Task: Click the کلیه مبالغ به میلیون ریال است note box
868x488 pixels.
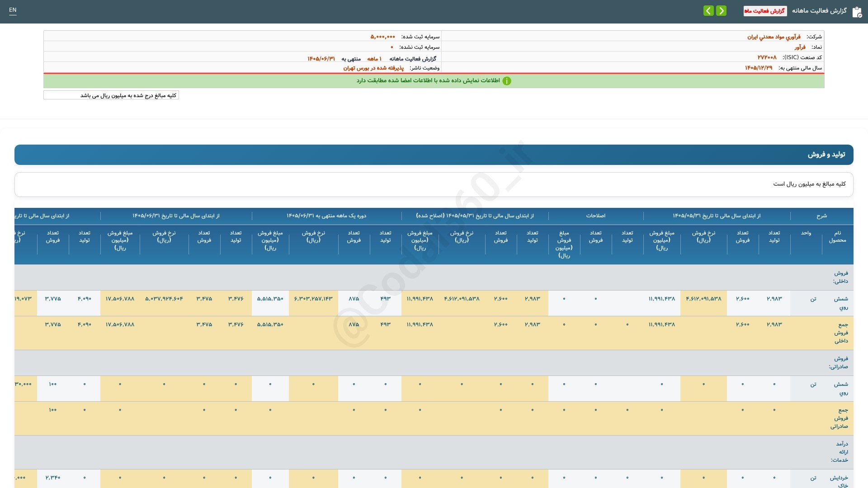Action: pos(434,184)
